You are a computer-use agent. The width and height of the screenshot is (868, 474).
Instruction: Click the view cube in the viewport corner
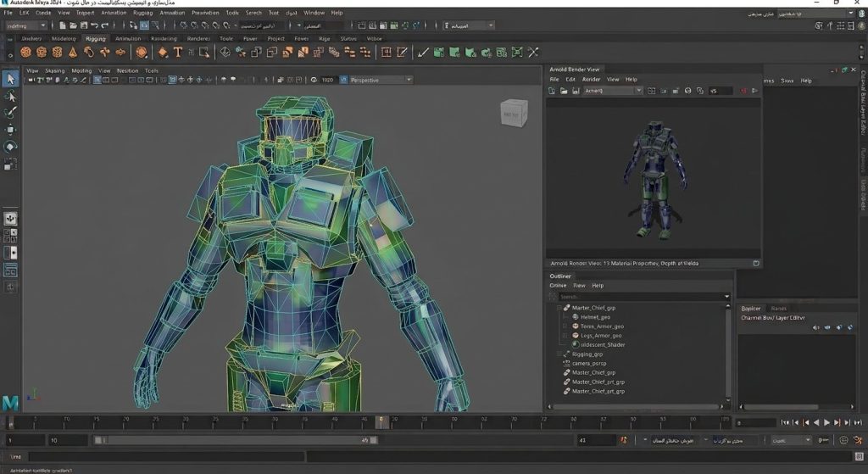513,114
